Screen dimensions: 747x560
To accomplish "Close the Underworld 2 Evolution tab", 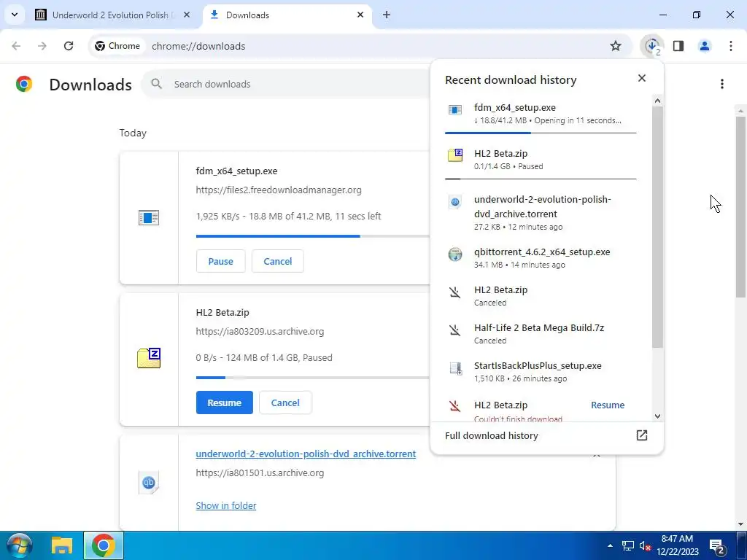I will [187, 15].
